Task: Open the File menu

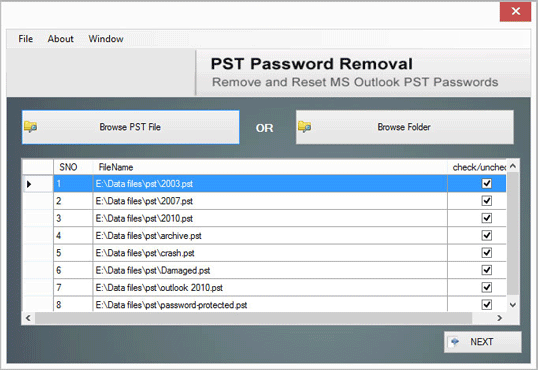Action: tap(26, 39)
